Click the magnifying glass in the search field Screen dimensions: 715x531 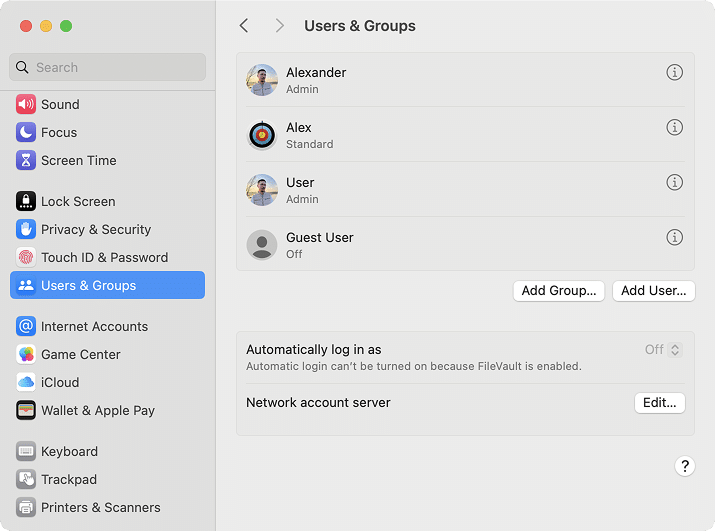point(22,68)
